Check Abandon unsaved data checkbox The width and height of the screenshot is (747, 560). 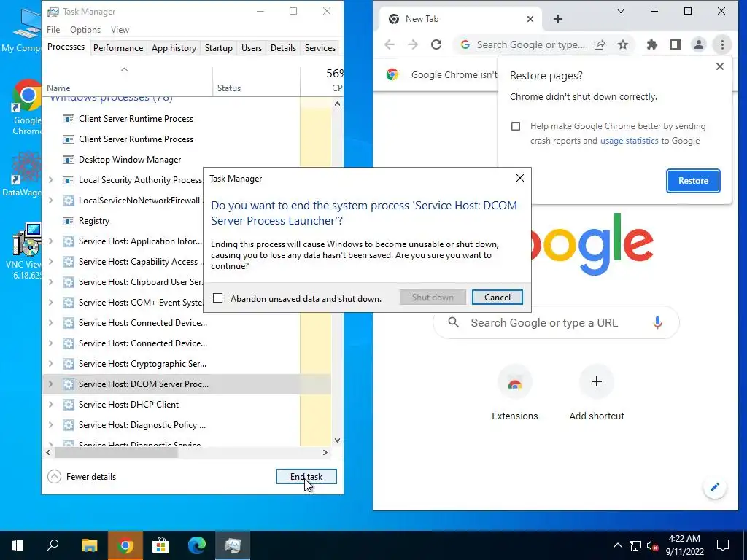(x=217, y=298)
